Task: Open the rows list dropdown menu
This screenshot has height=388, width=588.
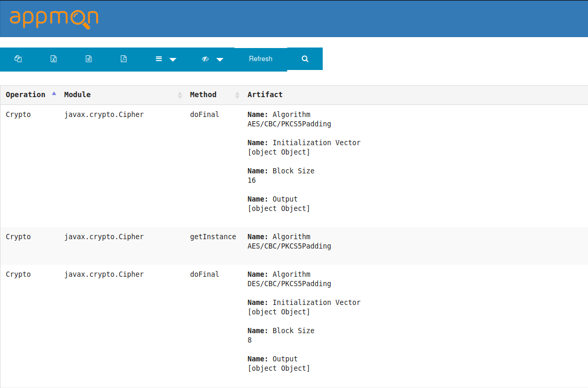Action: click(166, 59)
